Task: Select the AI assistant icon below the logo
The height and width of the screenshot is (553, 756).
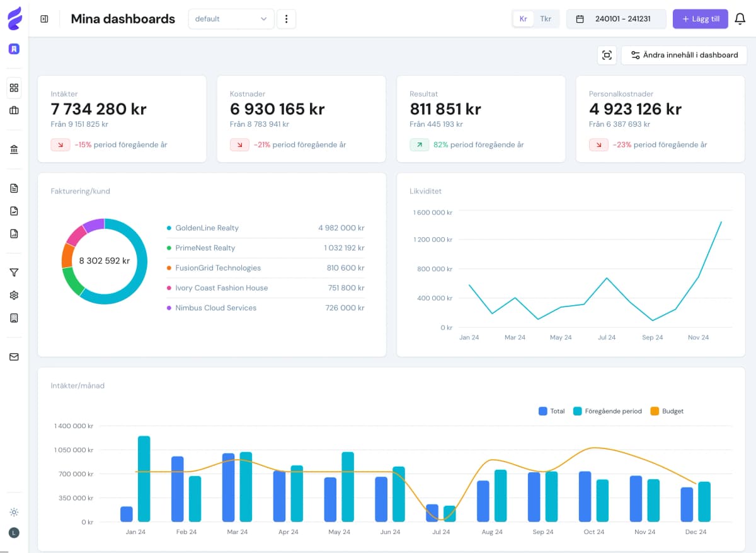Action: (14, 49)
